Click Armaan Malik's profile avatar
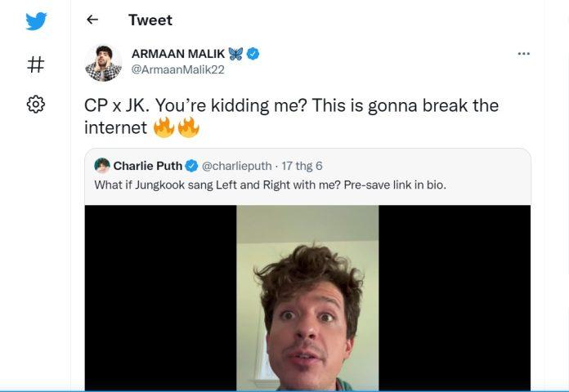 point(104,63)
